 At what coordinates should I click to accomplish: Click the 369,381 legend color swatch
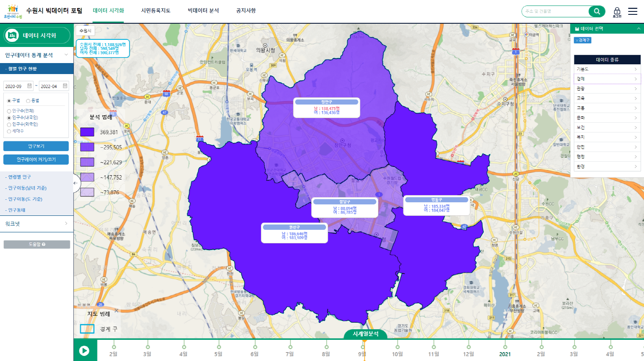(87, 132)
